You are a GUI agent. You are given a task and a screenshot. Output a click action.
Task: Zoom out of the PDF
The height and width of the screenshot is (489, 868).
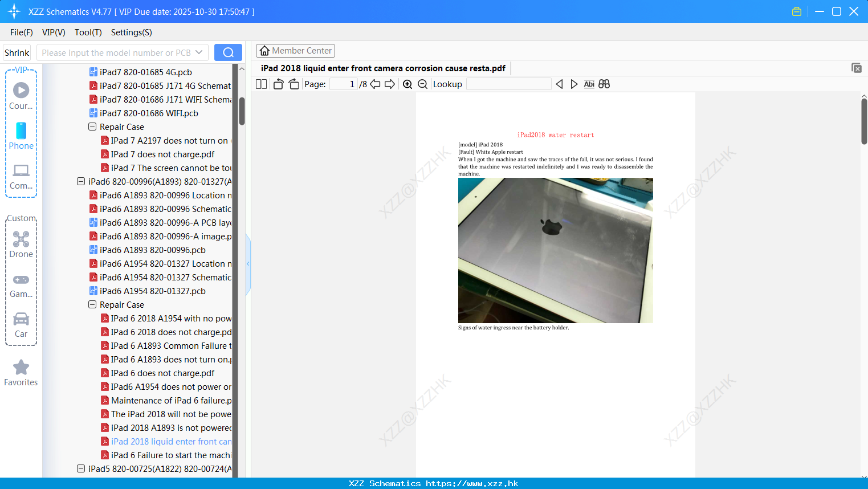click(x=422, y=84)
